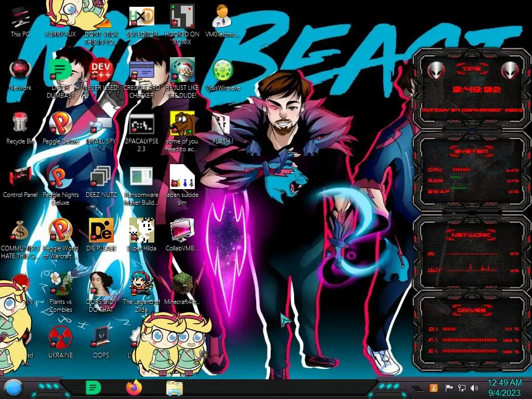Open Minecraft4Fr... block icon
The image size is (532, 399).
pos(182,288)
